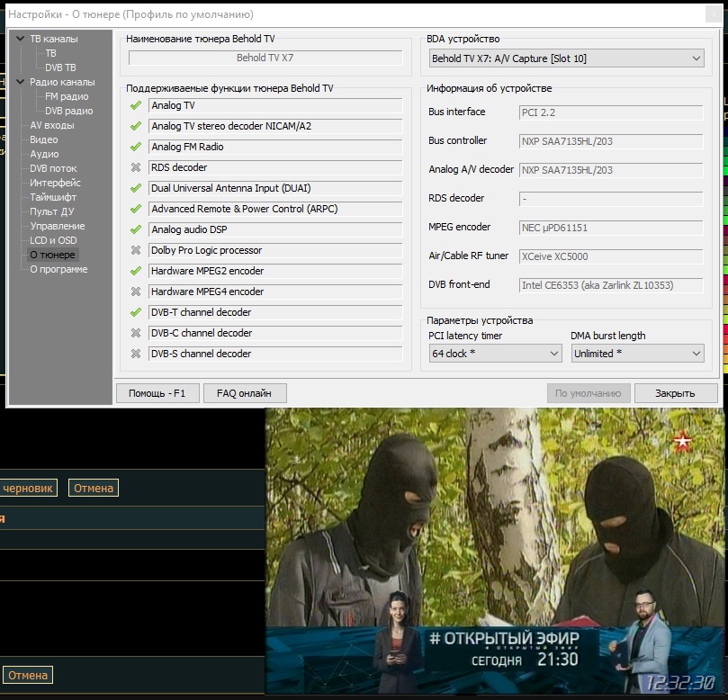Screen dimensions: 728x700
Task: Open the BDA device dropdown
Action: (x=566, y=58)
